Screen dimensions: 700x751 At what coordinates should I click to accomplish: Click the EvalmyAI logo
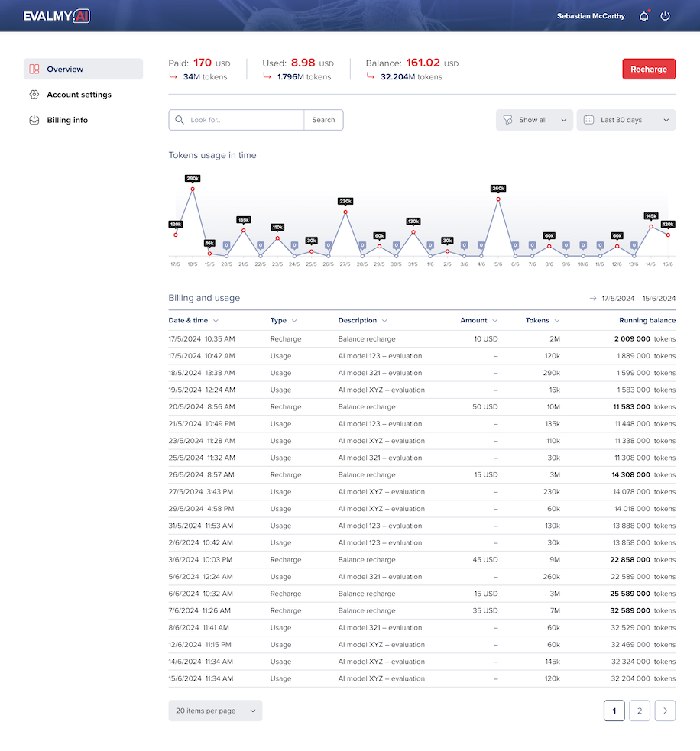[57, 16]
